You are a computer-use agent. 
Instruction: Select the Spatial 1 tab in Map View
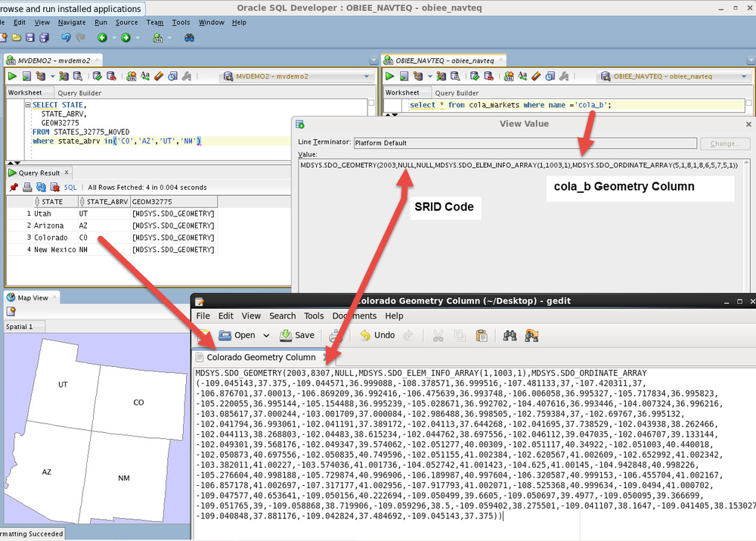coord(20,327)
